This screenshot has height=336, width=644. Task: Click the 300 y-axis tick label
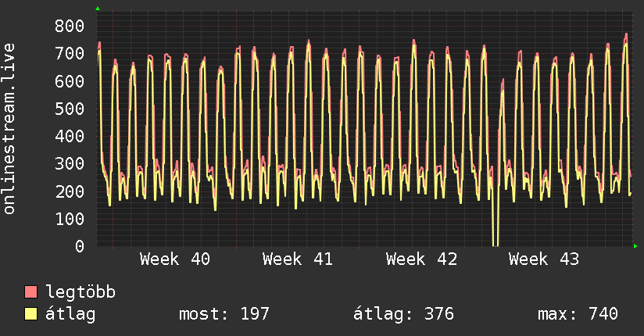point(70,163)
